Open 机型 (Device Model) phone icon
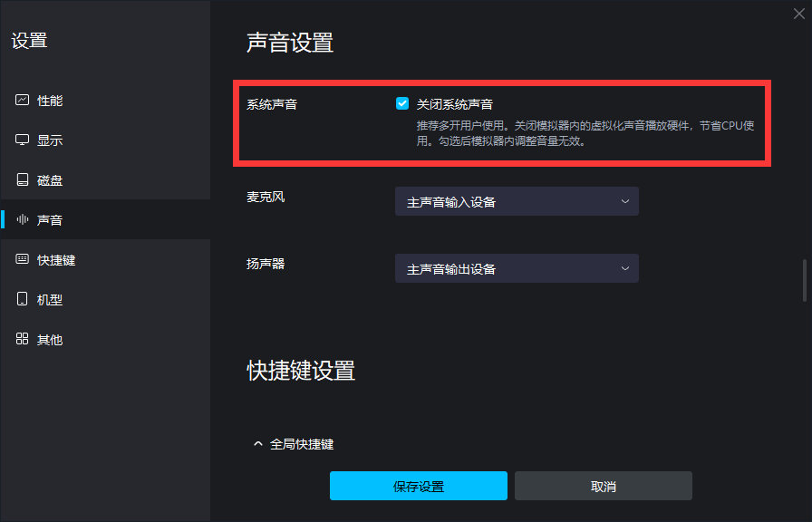 click(22, 299)
